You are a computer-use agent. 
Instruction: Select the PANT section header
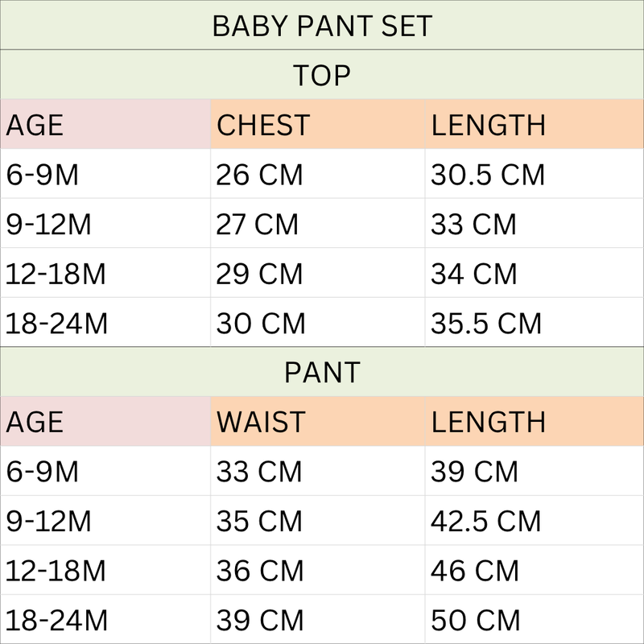point(322,372)
